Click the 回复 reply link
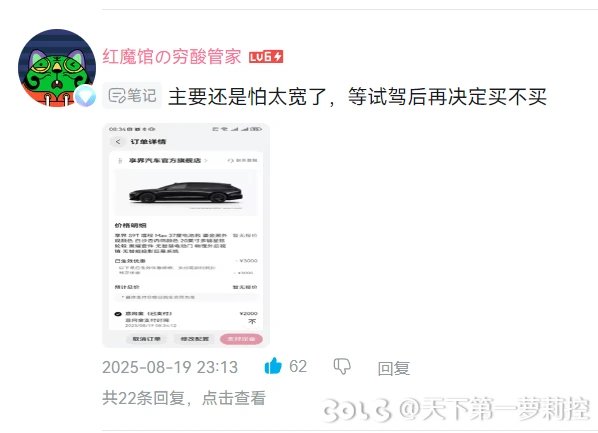 (394, 368)
